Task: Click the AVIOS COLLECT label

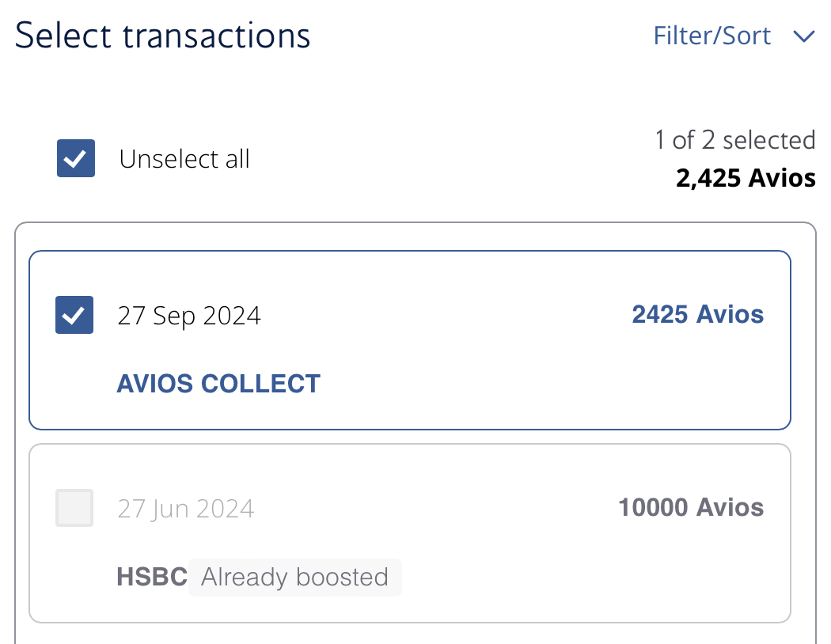Action: point(218,384)
